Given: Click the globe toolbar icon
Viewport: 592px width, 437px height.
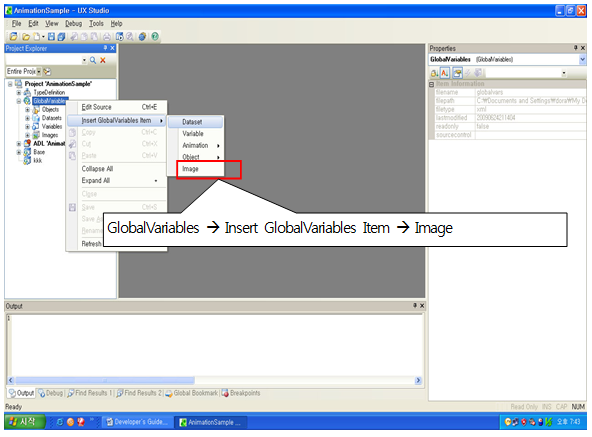Looking at the screenshot, I should (x=142, y=37).
